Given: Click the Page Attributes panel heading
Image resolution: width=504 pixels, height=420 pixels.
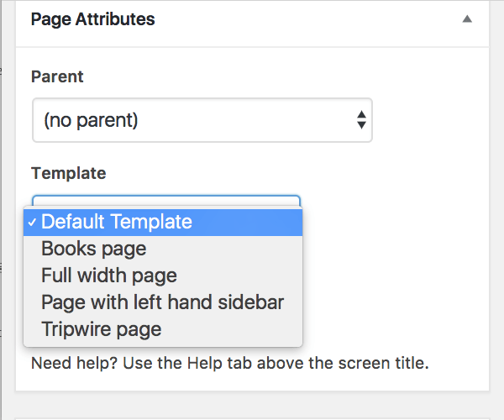Looking at the screenshot, I should tap(92, 19).
